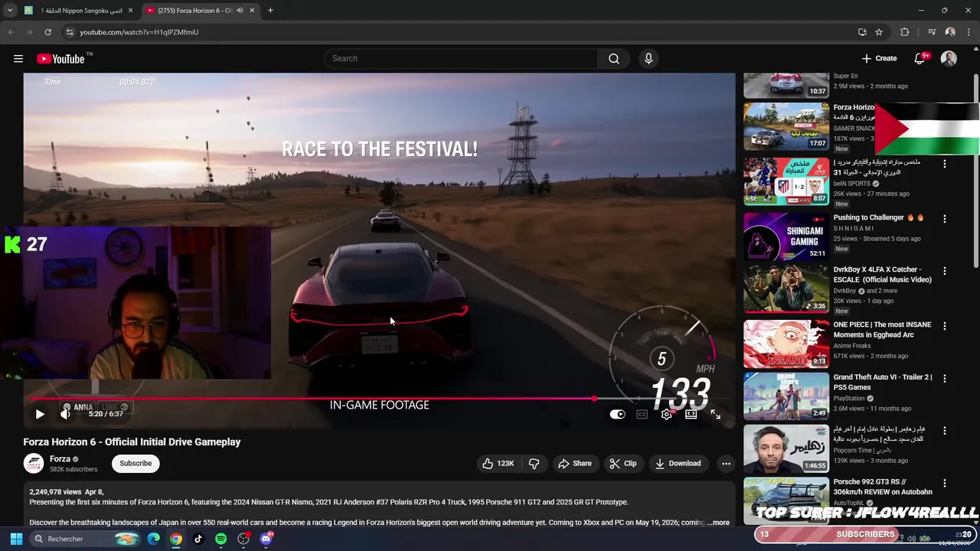Click the youtube.com address bar URL
This screenshot has width=980, height=551.
pyautogui.click(x=139, y=32)
